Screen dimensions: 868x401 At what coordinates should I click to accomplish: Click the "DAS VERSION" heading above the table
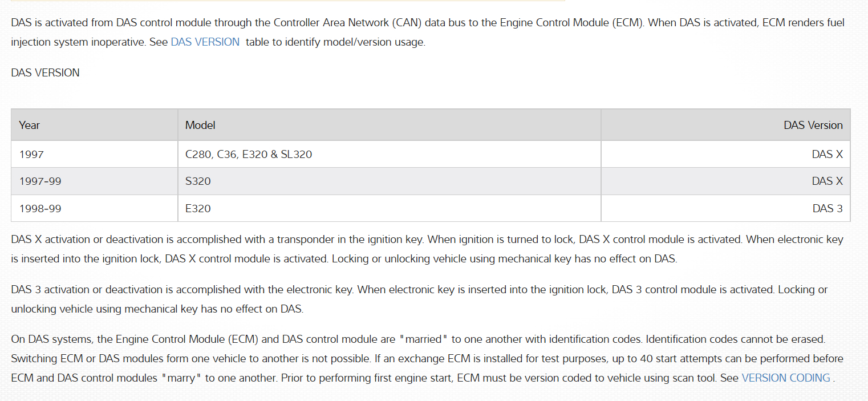pyautogui.click(x=45, y=73)
